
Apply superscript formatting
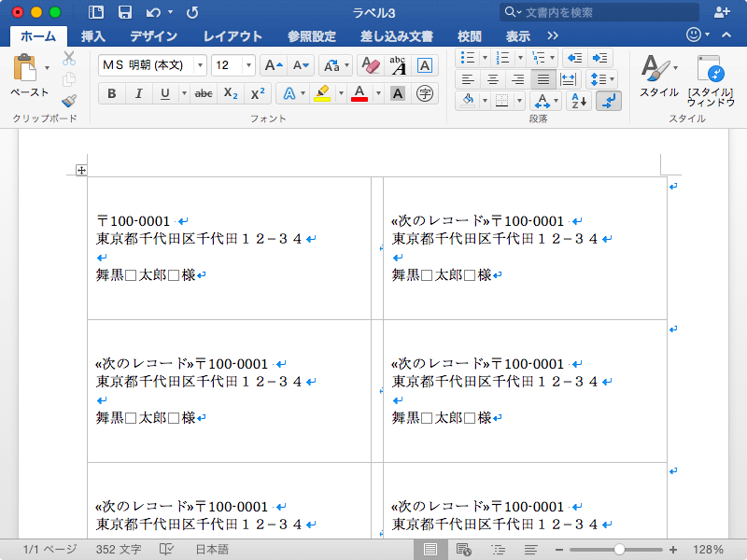(x=258, y=94)
